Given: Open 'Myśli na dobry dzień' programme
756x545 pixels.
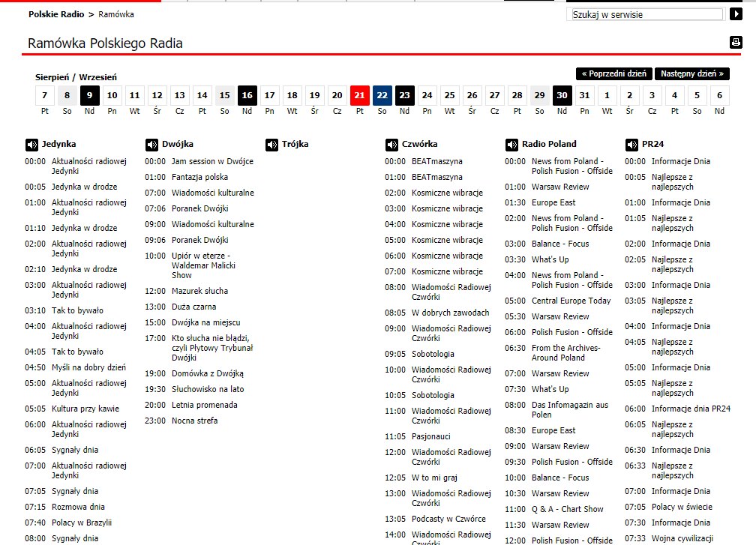Looking at the screenshot, I should click(x=88, y=367).
